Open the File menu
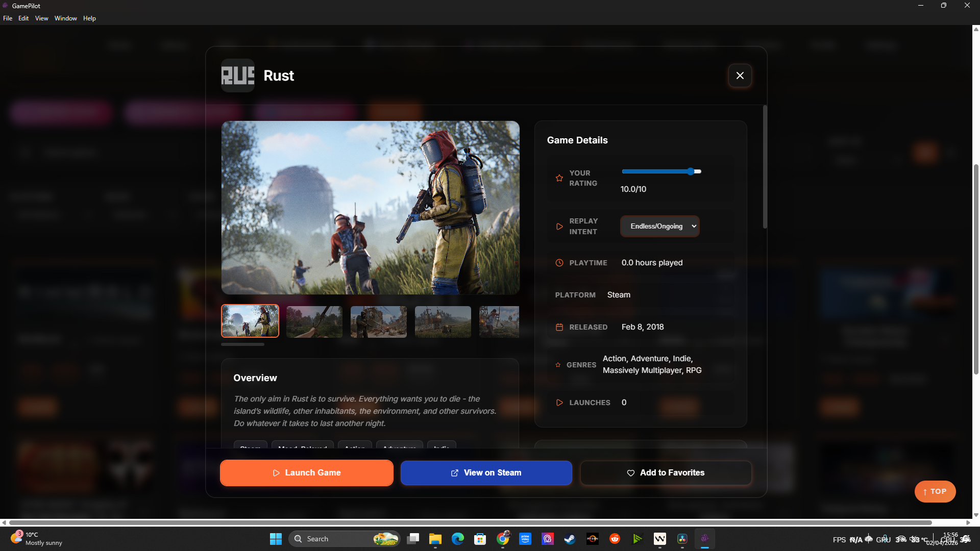 (x=8, y=18)
